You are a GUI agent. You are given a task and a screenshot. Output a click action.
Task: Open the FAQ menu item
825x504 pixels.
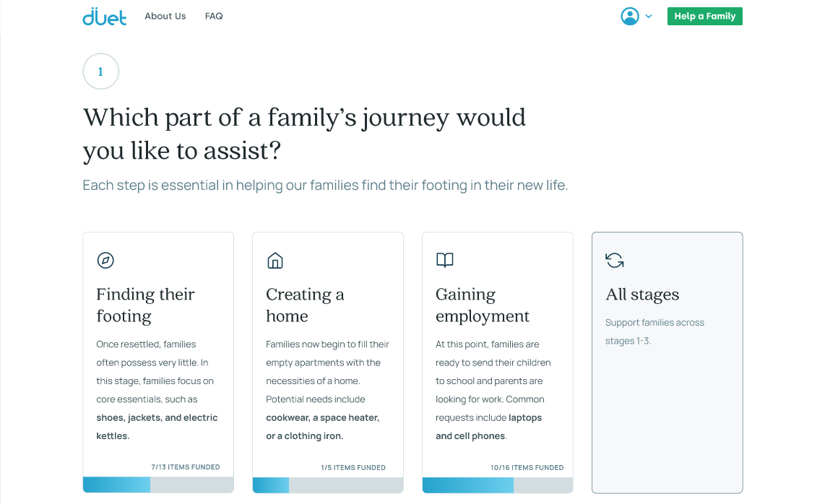coord(214,17)
